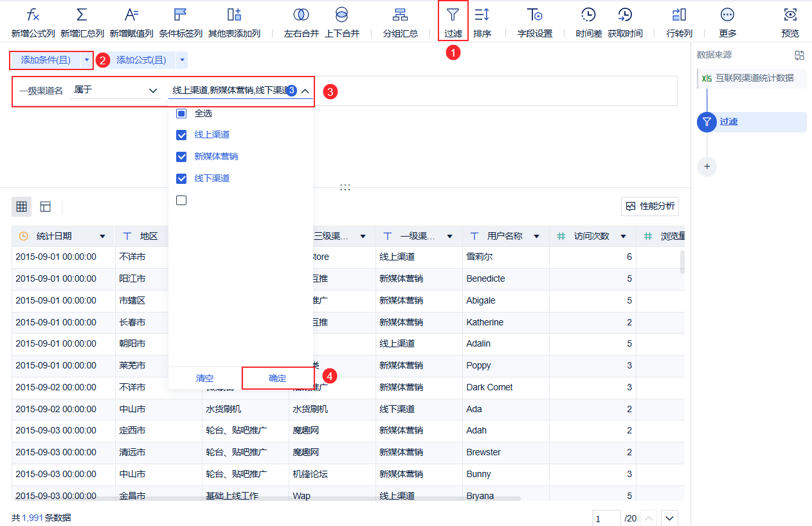
Task: Open 其他表添加列 tool
Action: 234,23
